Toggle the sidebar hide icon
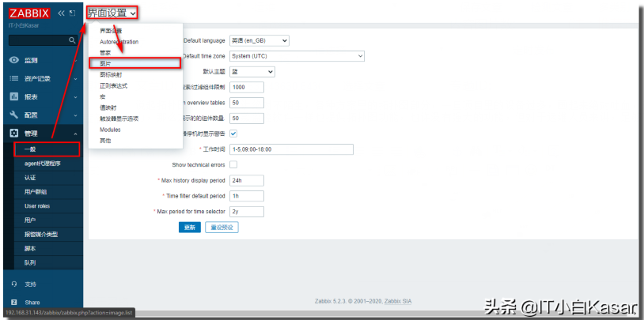This screenshot has width=644, height=320. click(72, 13)
